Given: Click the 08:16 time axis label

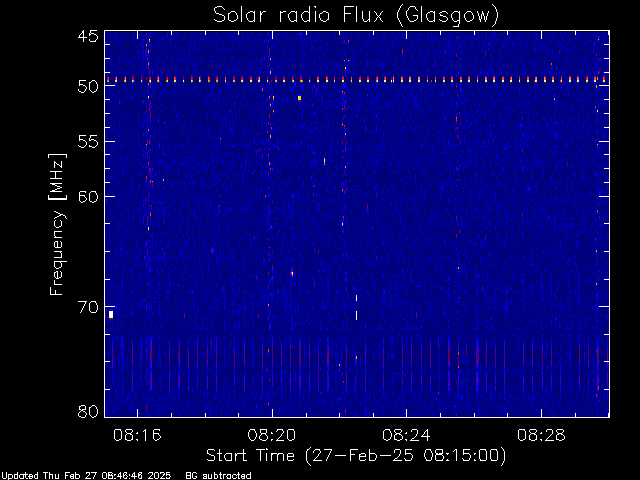Looking at the screenshot, I should click(x=137, y=435).
